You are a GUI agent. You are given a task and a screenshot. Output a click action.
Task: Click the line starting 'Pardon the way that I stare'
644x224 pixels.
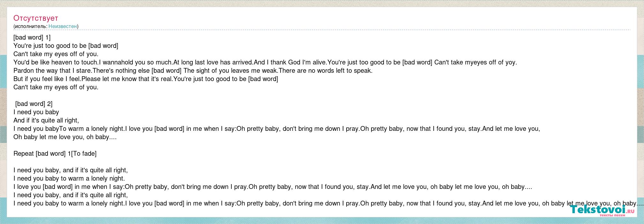point(193,71)
